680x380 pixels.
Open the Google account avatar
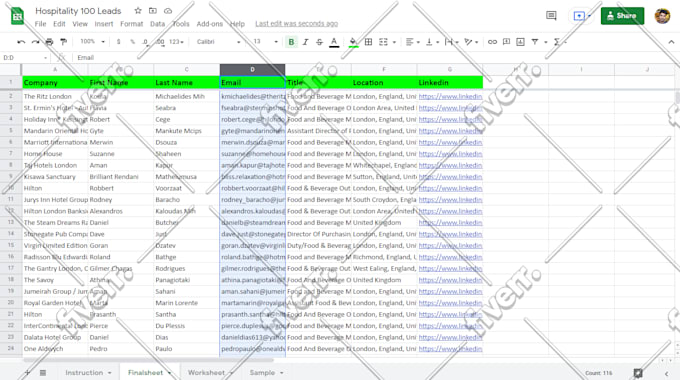[662, 16]
